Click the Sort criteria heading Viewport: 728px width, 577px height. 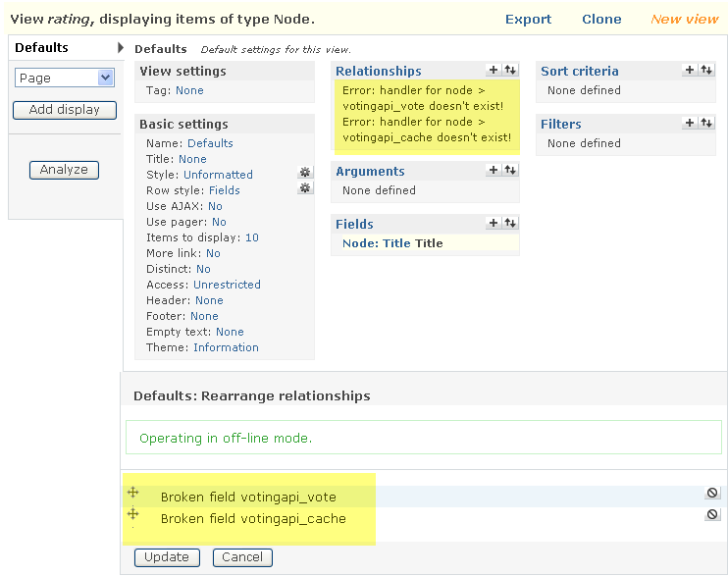580,71
